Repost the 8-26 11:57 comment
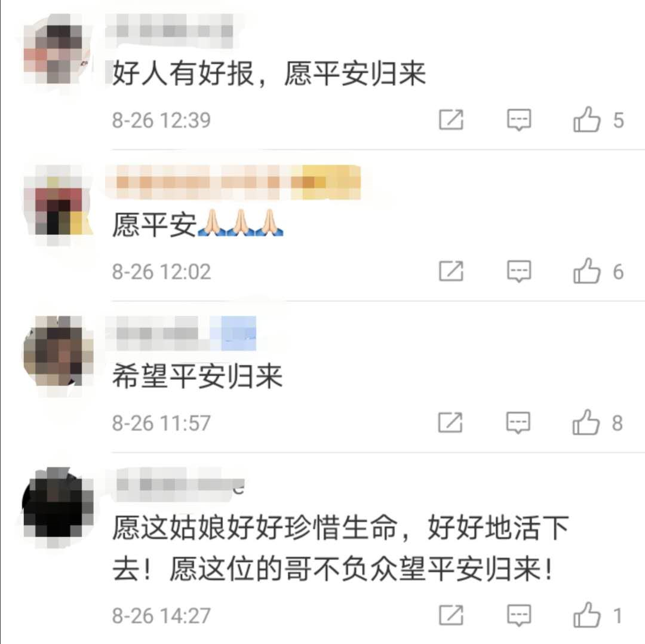The height and width of the screenshot is (644, 645). click(x=450, y=422)
